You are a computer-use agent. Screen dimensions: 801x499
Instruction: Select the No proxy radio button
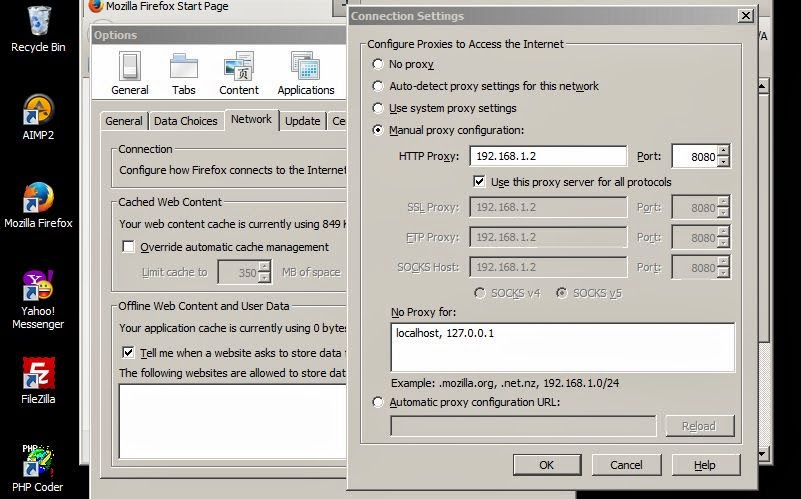click(x=378, y=64)
